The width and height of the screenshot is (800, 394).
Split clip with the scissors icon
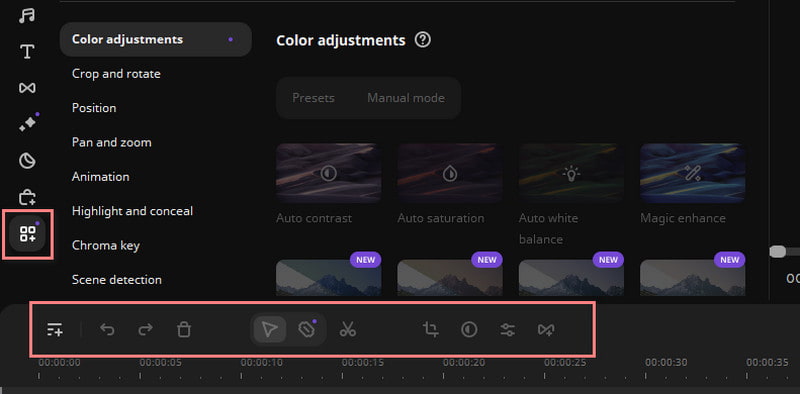(347, 330)
